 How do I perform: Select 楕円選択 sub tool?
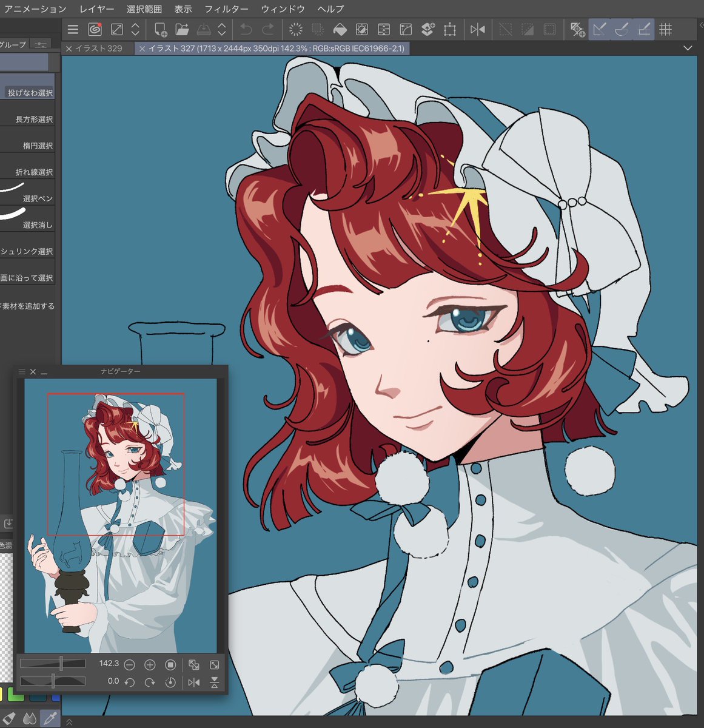[27, 140]
